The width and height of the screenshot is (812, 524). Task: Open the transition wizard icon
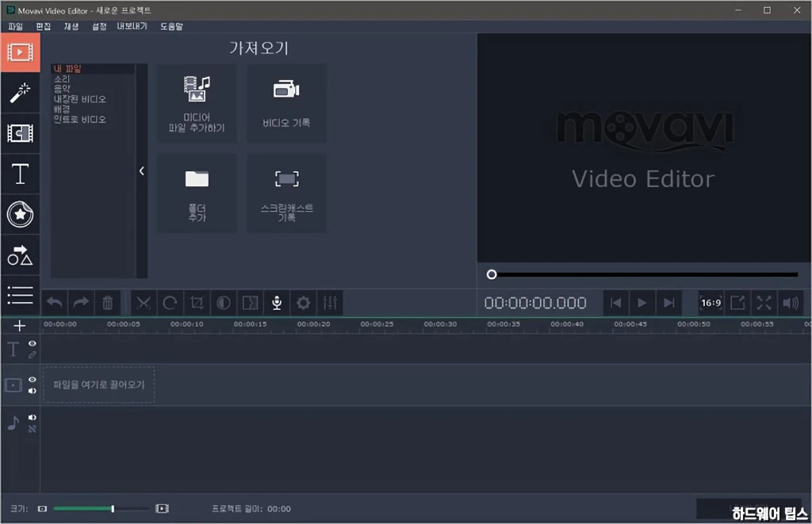[250, 303]
